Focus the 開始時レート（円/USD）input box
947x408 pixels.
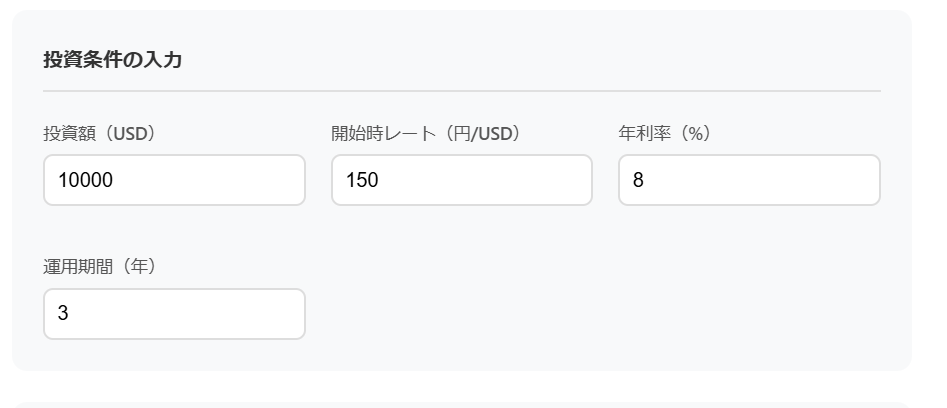[x=461, y=180]
